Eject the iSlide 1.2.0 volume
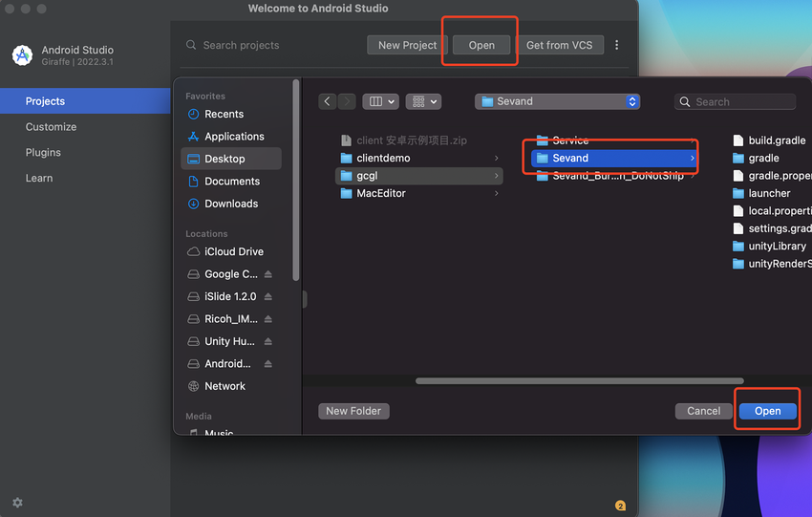 268,296
